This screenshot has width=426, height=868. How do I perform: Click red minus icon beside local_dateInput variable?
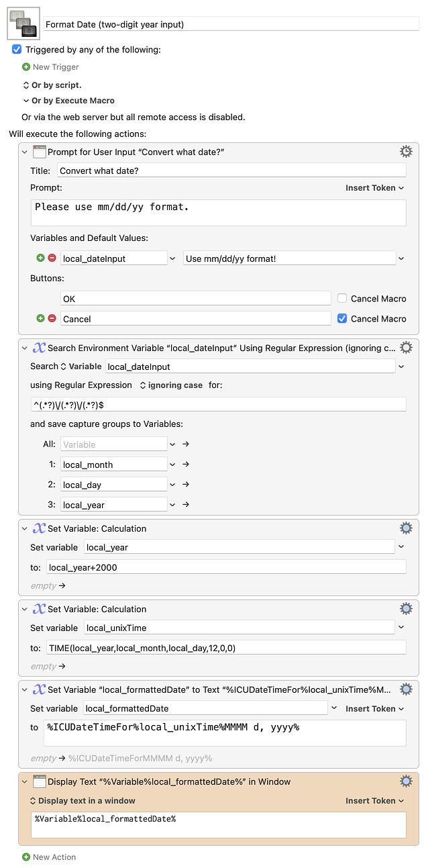click(x=52, y=258)
